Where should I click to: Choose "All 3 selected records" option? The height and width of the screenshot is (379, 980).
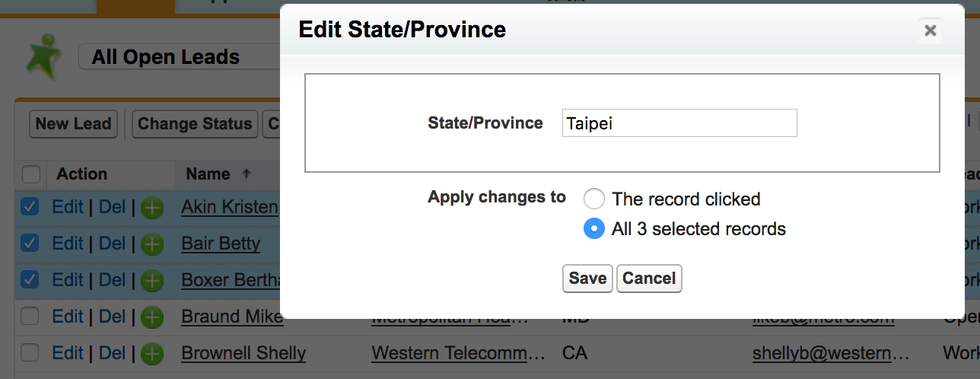594,228
